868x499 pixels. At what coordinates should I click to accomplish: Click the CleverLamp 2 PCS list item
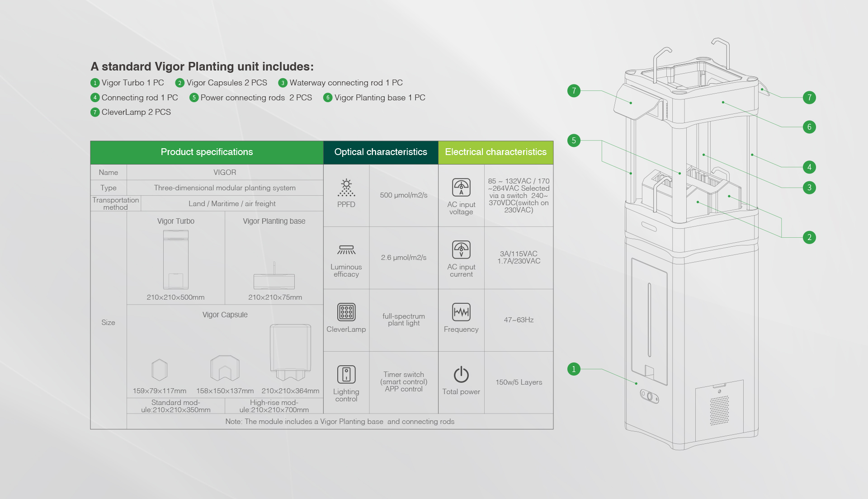(x=136, y=112)
